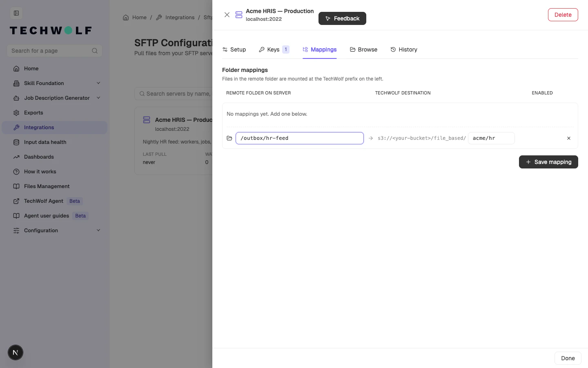Screen dimensions: 588x368
Task: Click the Dashboards trend icon
Action: tap(16, 157)
